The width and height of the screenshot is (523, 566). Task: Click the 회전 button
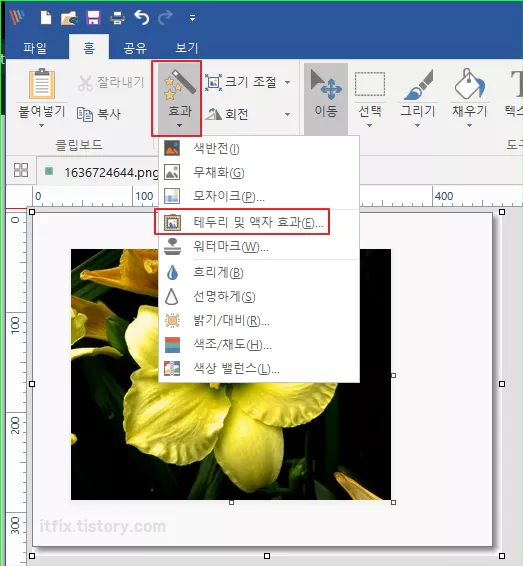(x=227, y=114)
